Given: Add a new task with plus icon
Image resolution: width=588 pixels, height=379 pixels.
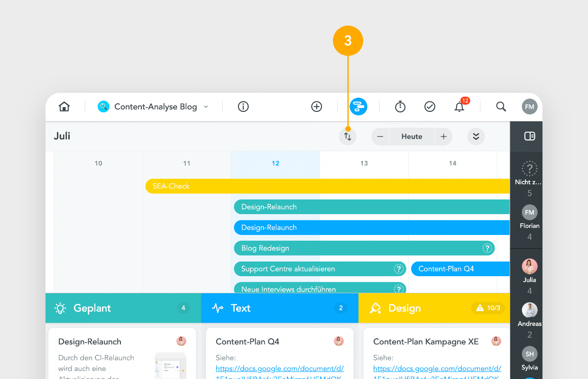Looking at the screenshot, I should [x=317, y=107].
